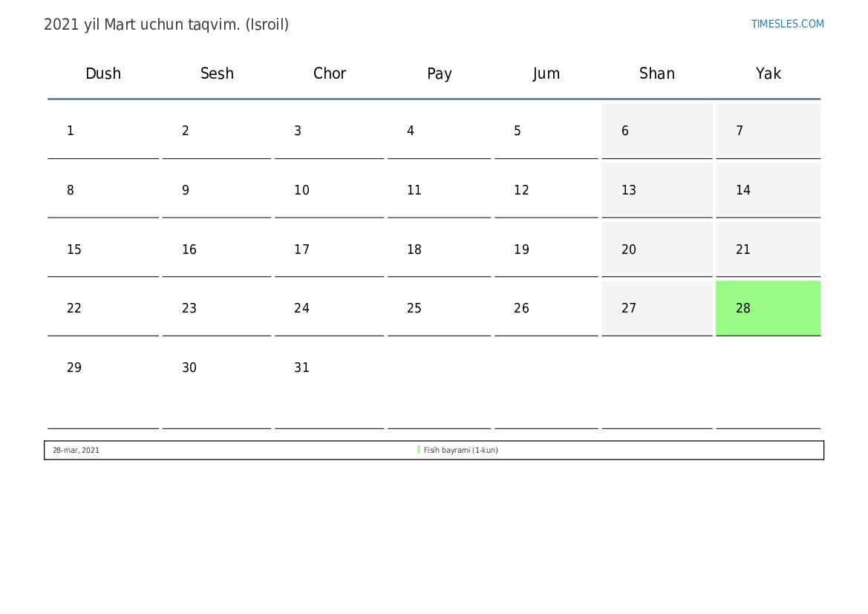The image size is (868, 614).
Task: Click day 5 in the calendar
Action: click(546, 131)
